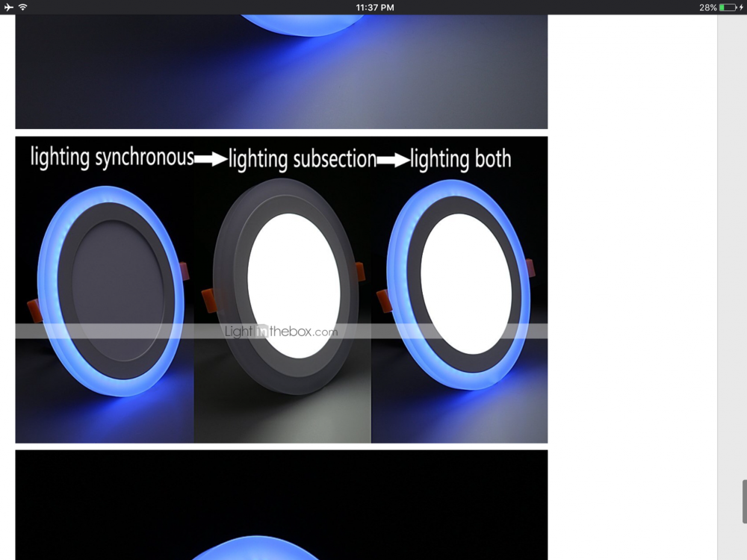Open the top blue glow product image
The height and width of the screenshot is (560, 747).
[x=282, y=72]
